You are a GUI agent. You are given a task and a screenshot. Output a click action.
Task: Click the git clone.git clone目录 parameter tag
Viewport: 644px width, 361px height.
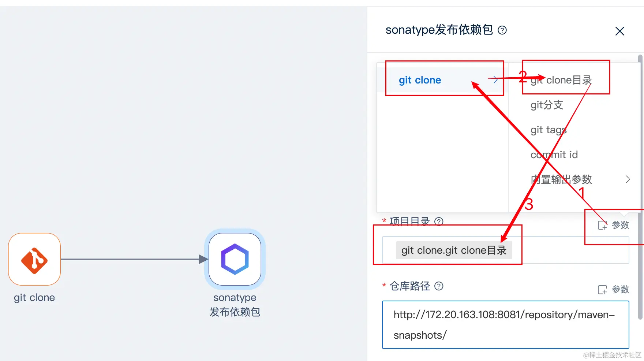point(454,250)
